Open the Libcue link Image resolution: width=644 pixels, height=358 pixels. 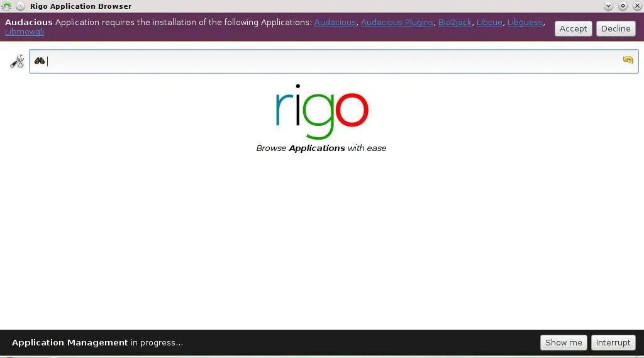[489, 23]
